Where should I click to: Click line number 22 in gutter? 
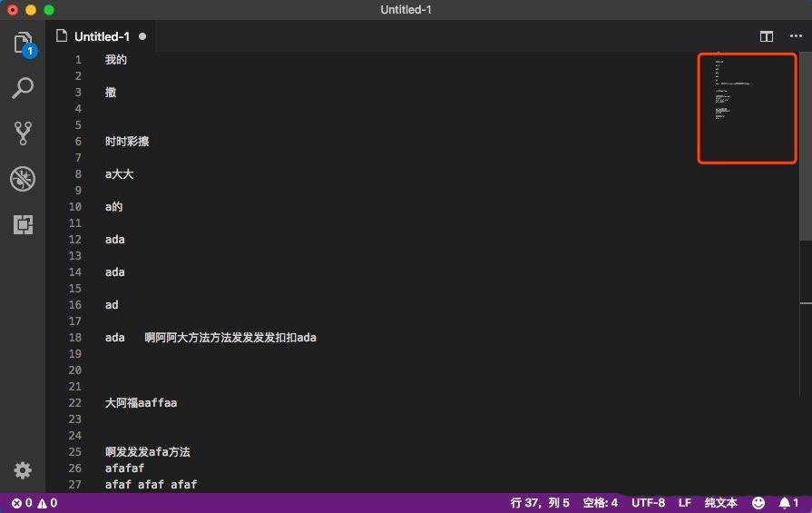point(75,403)
